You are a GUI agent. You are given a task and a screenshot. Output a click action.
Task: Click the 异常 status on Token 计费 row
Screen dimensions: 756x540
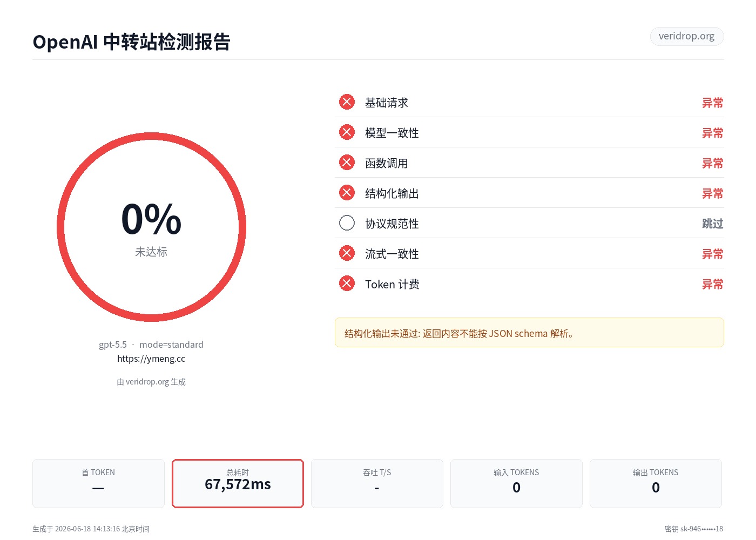point(712,284)
